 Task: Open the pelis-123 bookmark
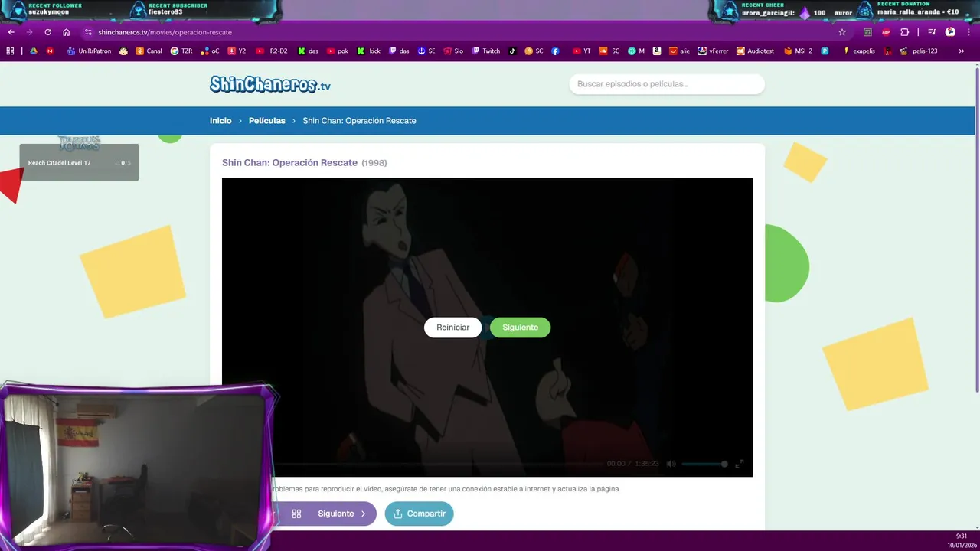pos(919,51)
